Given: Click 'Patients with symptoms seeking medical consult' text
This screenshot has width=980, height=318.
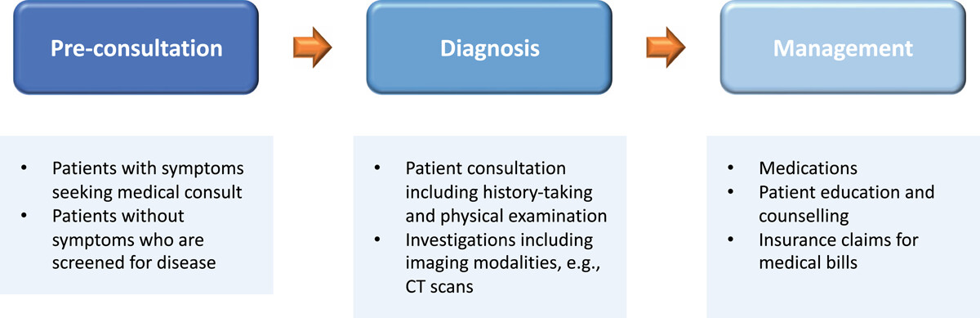Looking at the screenshot, I should coord(148,180).
